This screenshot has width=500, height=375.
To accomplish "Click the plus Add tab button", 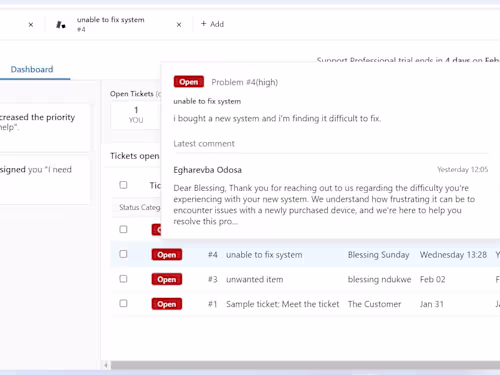I will tap(212, 24).
